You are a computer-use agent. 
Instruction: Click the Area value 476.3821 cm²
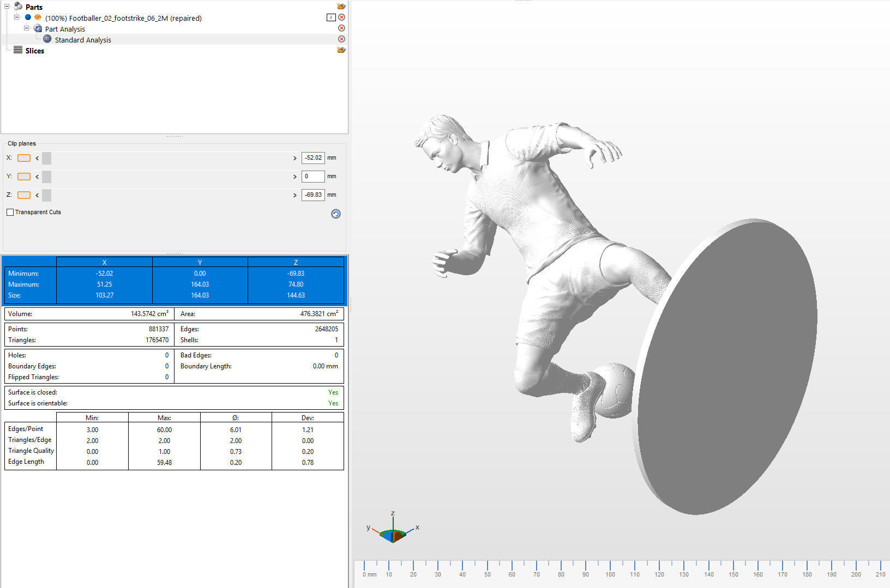[319, 314]
